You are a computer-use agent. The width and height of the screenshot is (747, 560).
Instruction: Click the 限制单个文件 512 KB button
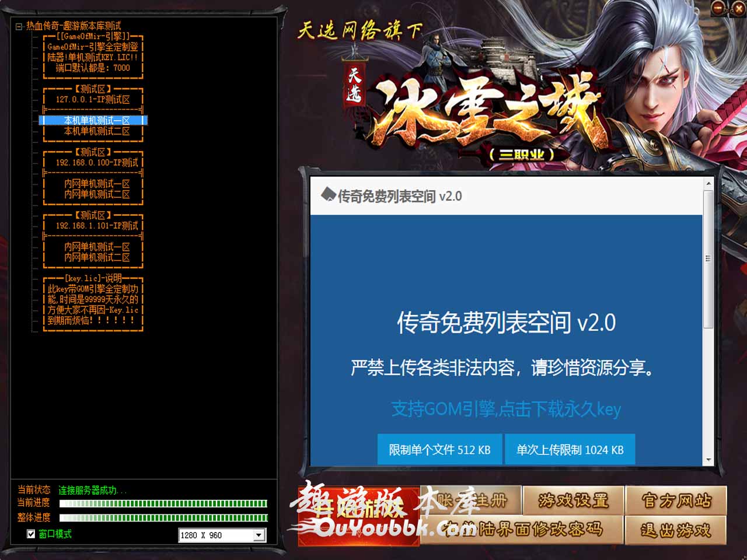[x=439, y=450]
